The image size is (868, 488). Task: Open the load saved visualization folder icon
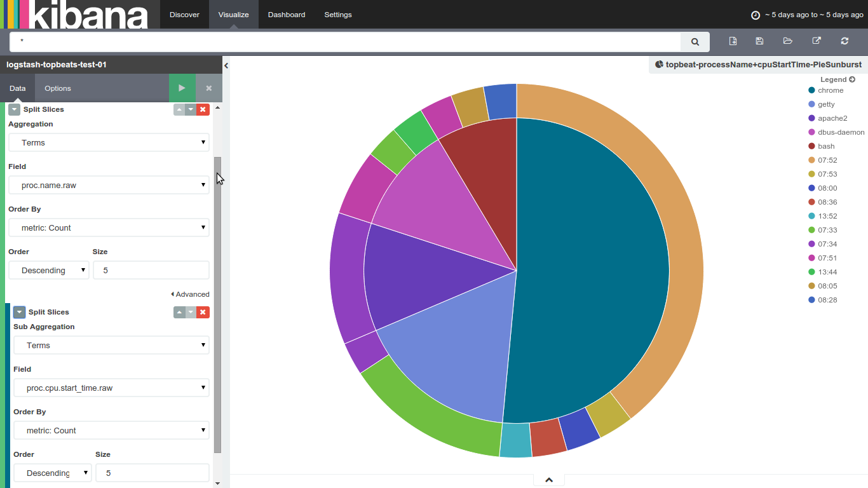[x=788, y=41]
